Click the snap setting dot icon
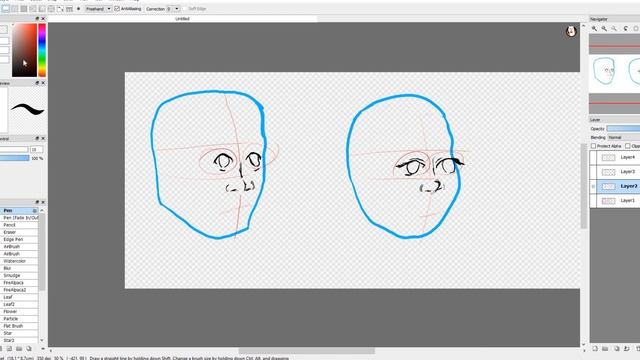 pos(78,9)
